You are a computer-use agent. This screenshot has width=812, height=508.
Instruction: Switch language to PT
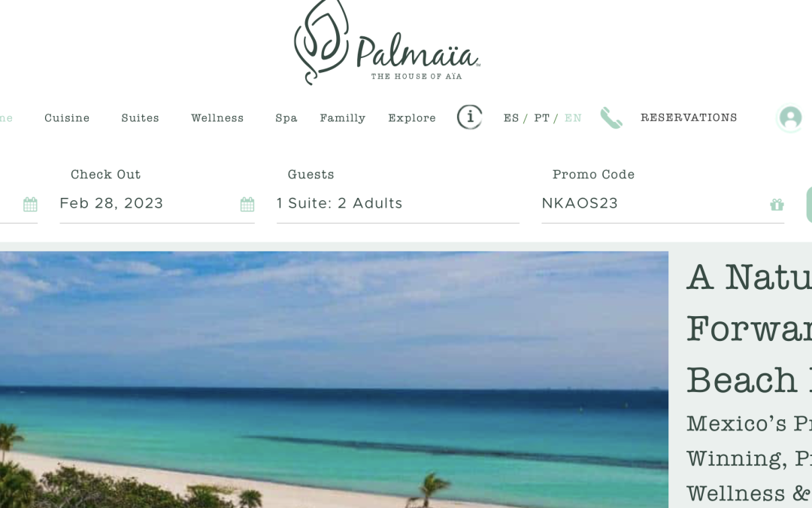[541, 118]
